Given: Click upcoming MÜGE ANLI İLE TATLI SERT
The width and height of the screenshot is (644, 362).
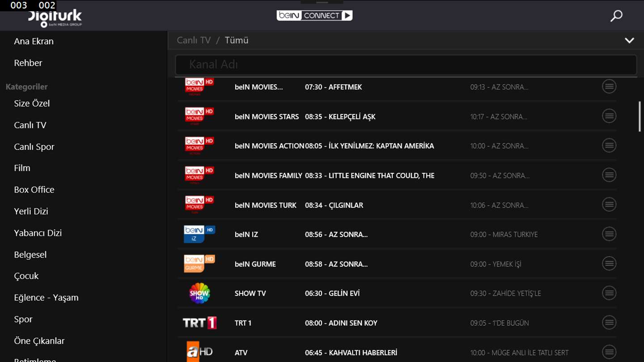Looking at the screenshot, I should coord(530,353).
